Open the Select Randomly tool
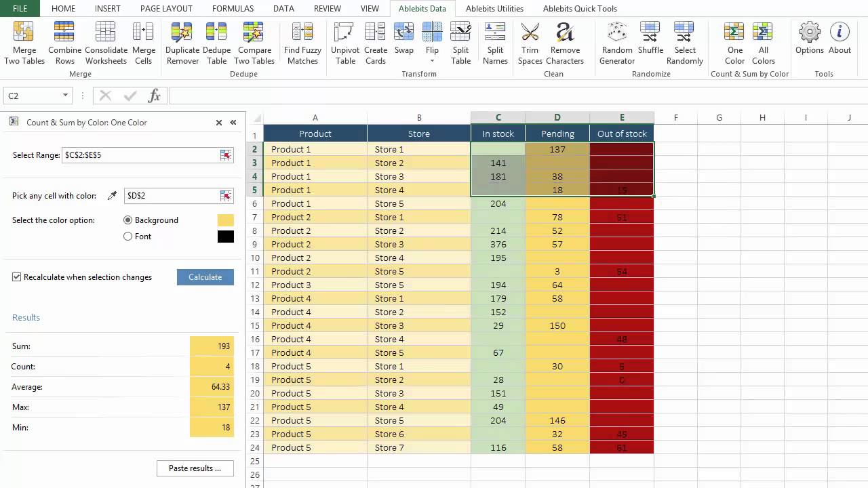 (x=685, y=43)
